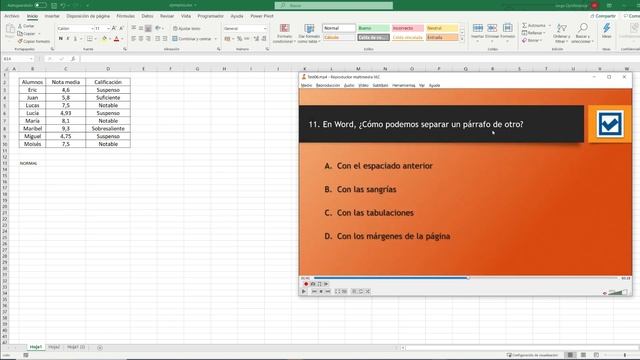This screenshot has height=360, width=640.
Task: Open Formato condicional menu
Action: [284, 33]
